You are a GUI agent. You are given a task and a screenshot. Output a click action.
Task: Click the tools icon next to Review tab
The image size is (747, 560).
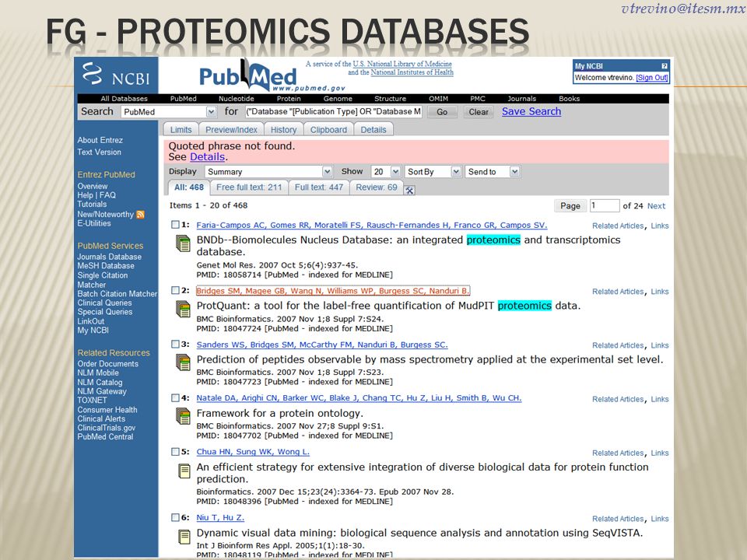409,190
